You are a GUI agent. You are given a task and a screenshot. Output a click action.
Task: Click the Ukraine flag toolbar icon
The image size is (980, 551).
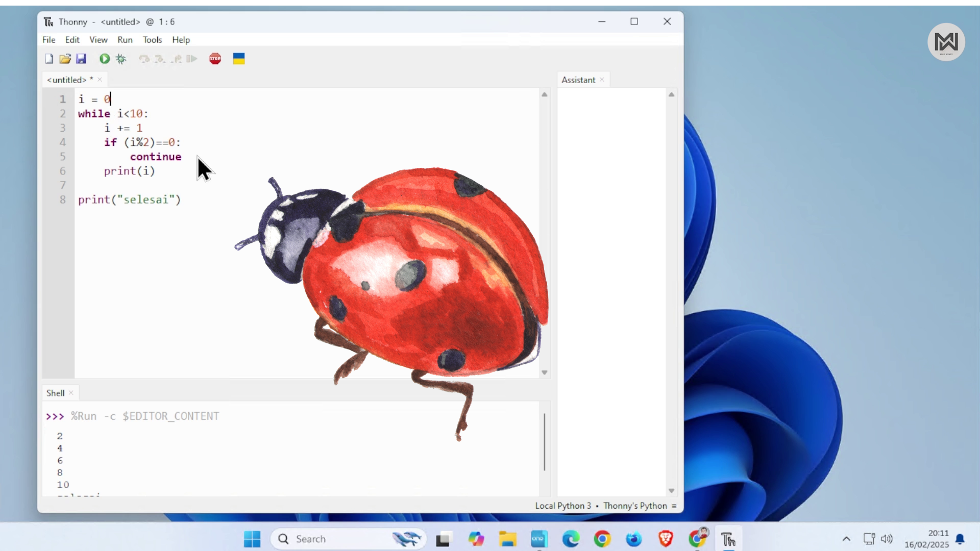pyautogui.click(x=239, y=59)
